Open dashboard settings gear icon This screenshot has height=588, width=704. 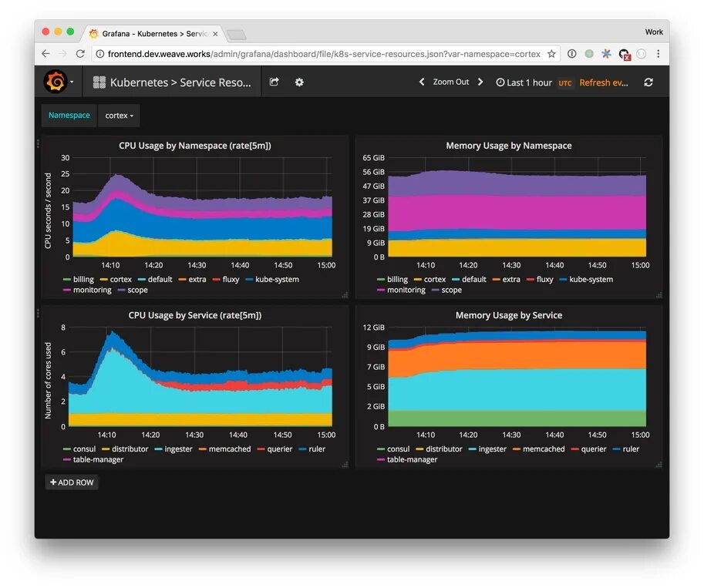(299, 82)
